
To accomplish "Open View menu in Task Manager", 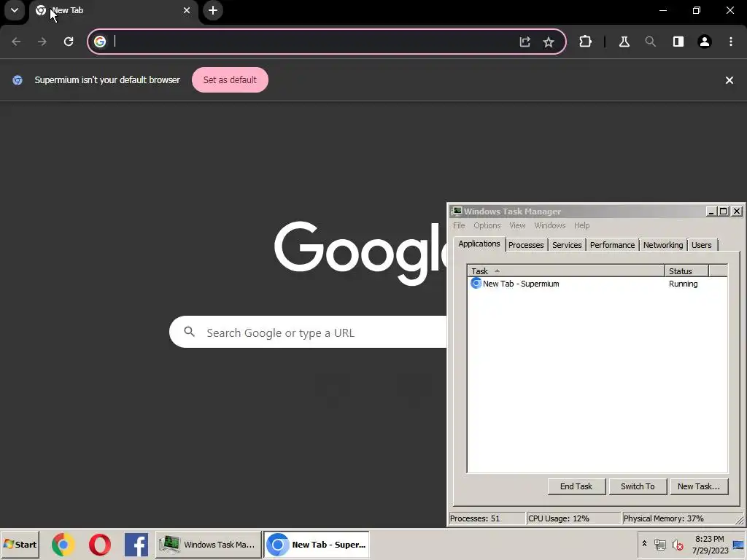I will click(x=517, y=225).
